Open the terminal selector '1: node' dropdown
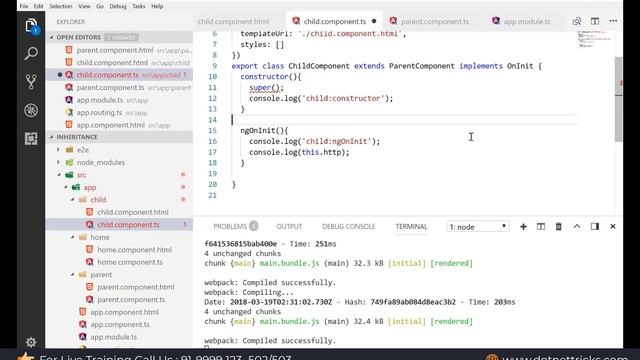Viewport: 640px width, 360px height. tap(478, 227)
